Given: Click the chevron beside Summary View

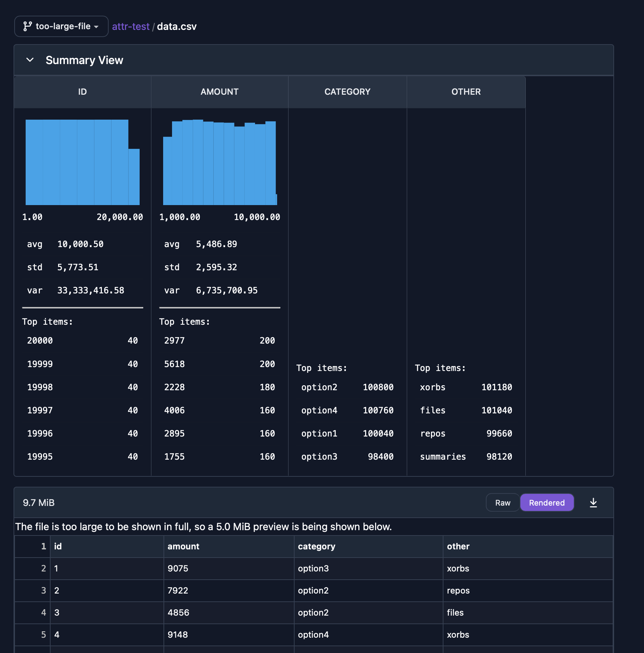Looking at the screenshot, I should click(30, 60).
